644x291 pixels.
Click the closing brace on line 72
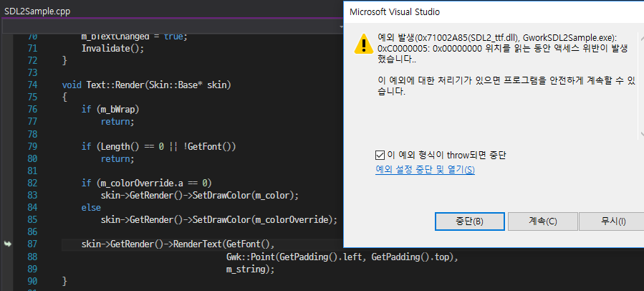(x=64, y=60)
